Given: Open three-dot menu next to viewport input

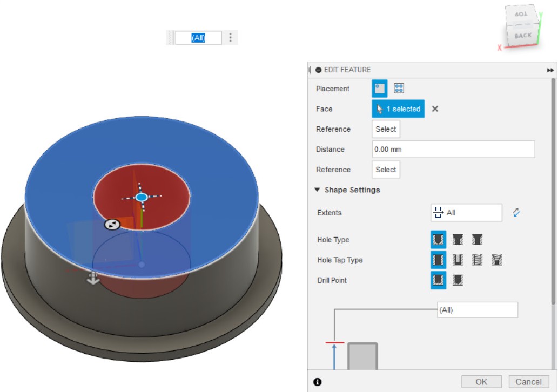Looking at the screenshot, I should pos(230,38).
